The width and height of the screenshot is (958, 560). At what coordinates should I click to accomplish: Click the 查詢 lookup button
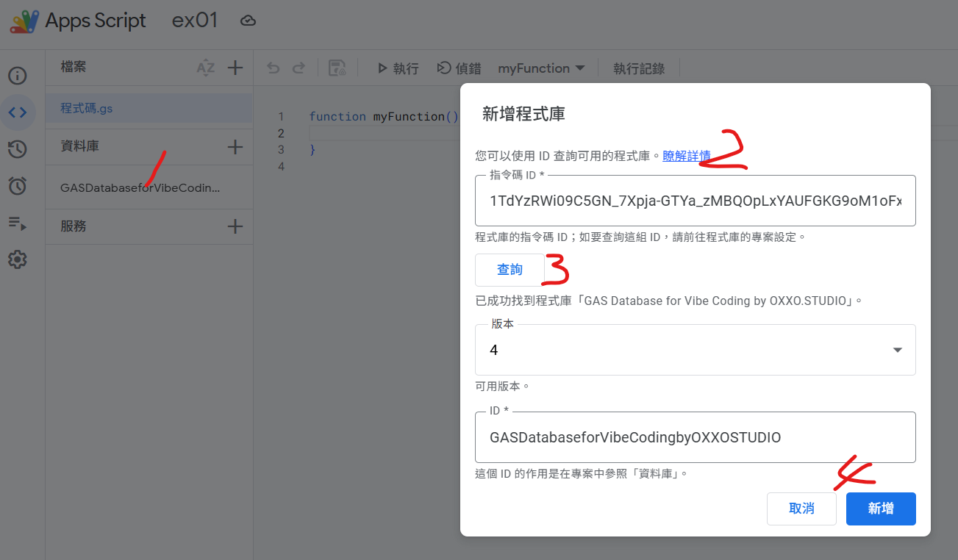(510, 269)
